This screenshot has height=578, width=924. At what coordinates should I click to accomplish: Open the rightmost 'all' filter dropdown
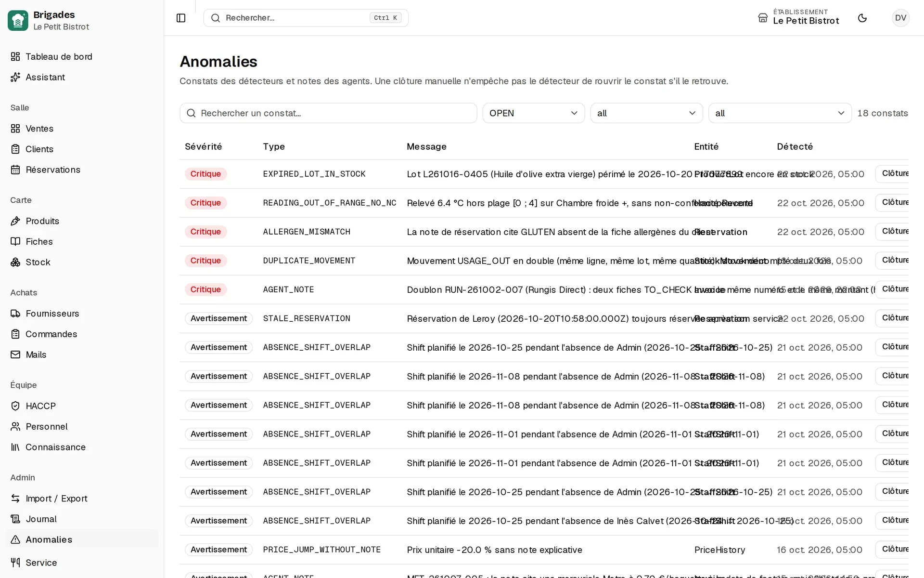pyautogui.click(x=780, y=113)
